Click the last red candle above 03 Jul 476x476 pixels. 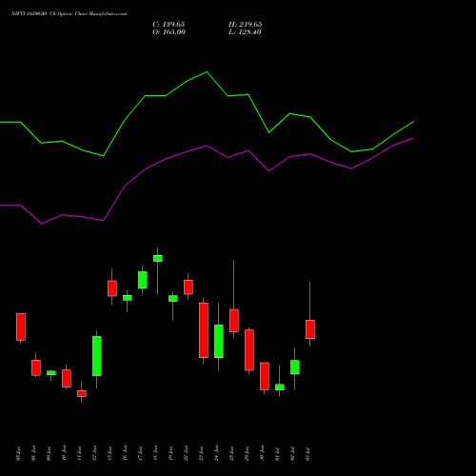pos(310,329)
